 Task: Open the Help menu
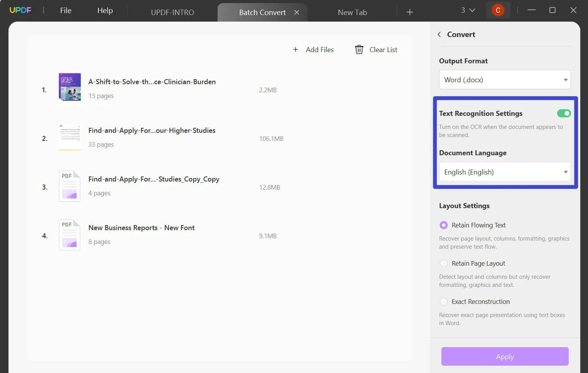click(x=105, y=10)
